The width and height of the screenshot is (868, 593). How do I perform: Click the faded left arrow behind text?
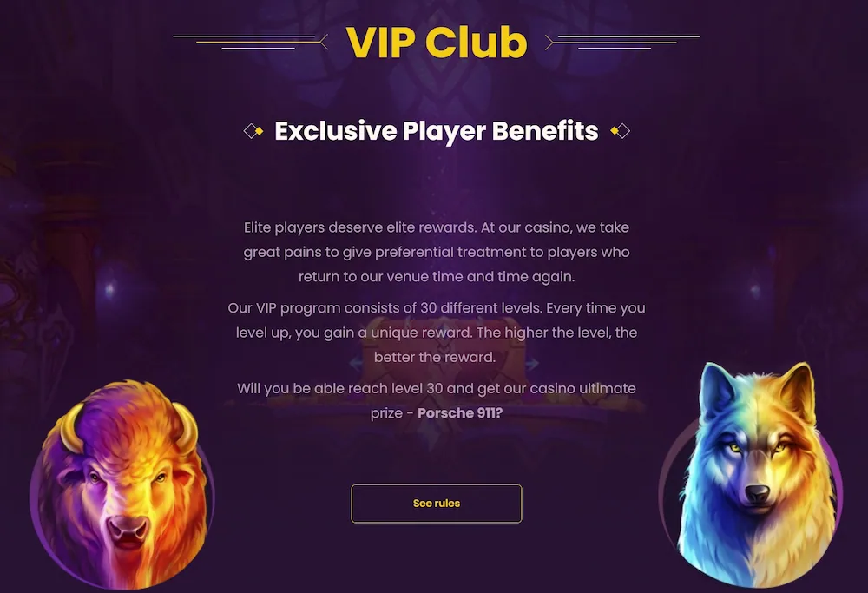tap(356, 364)
